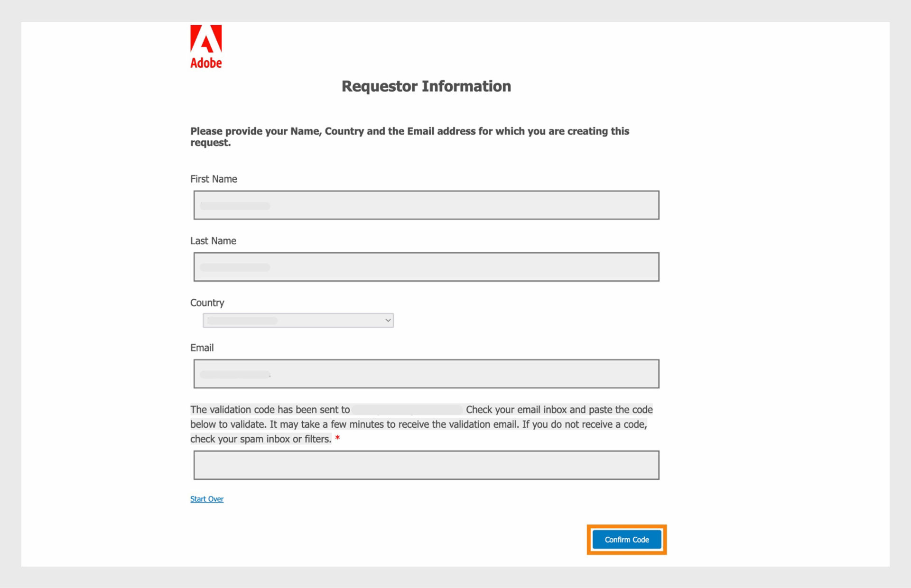Image resolution: width=911 pixels, height=588 pixels.
Task: Click the Start Over link
Action: (x=206, y=498)
